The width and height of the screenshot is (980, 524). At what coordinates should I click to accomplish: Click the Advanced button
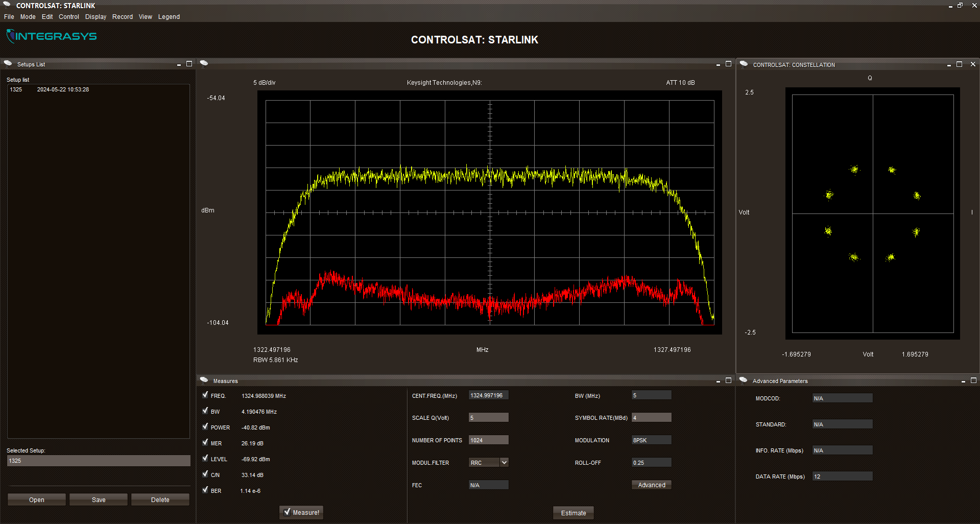[651, 485]
